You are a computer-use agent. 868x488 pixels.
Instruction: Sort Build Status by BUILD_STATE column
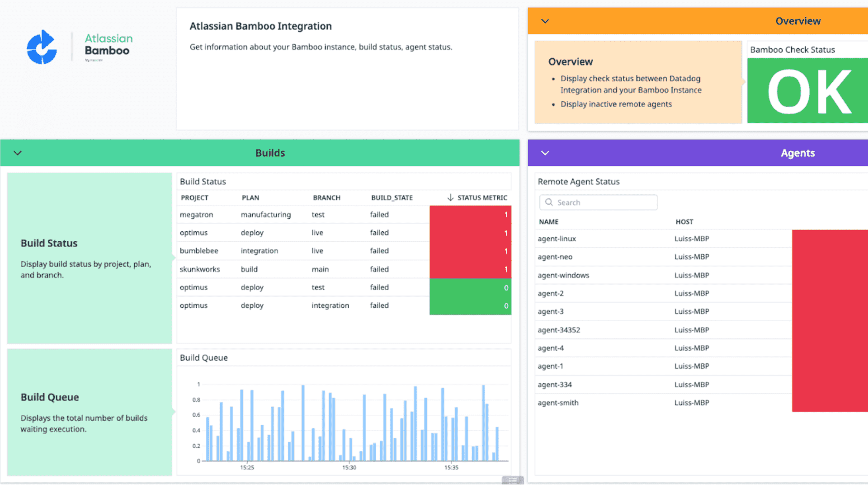392,198
